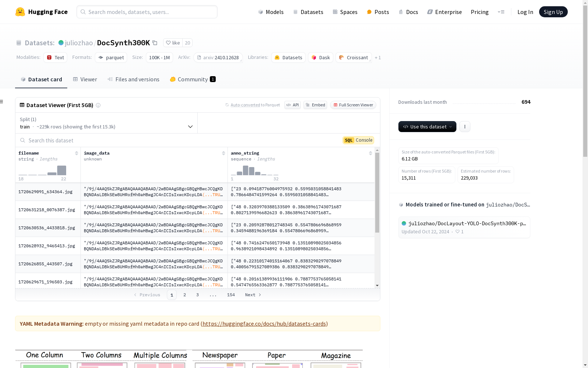Open the Embed button
This screenshot has width=588, height=368.
(315, 105)
